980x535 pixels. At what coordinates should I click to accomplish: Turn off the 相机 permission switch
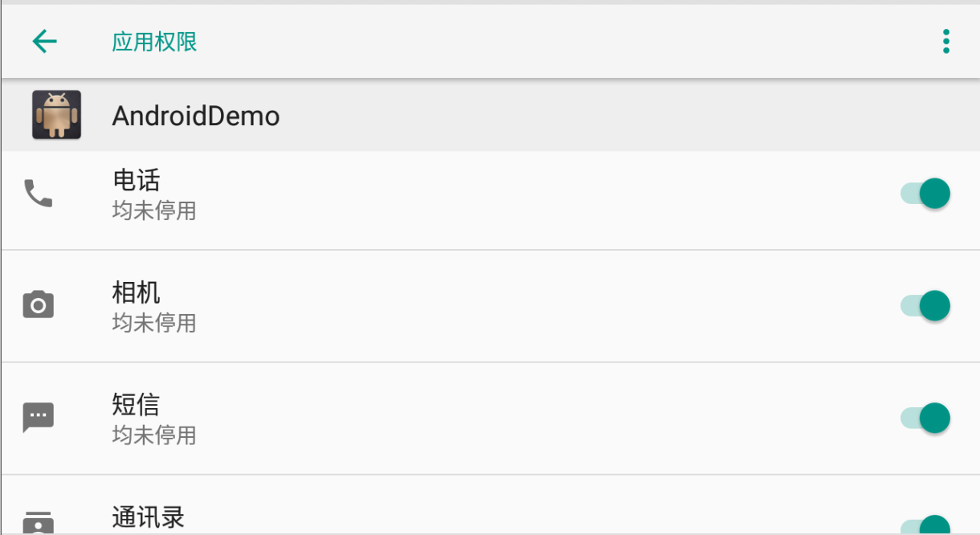point(925,306)
